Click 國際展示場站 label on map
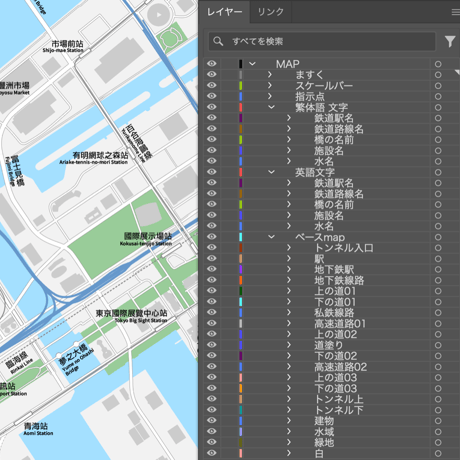This screenshot has height=460, width=460. coord(148,236)
